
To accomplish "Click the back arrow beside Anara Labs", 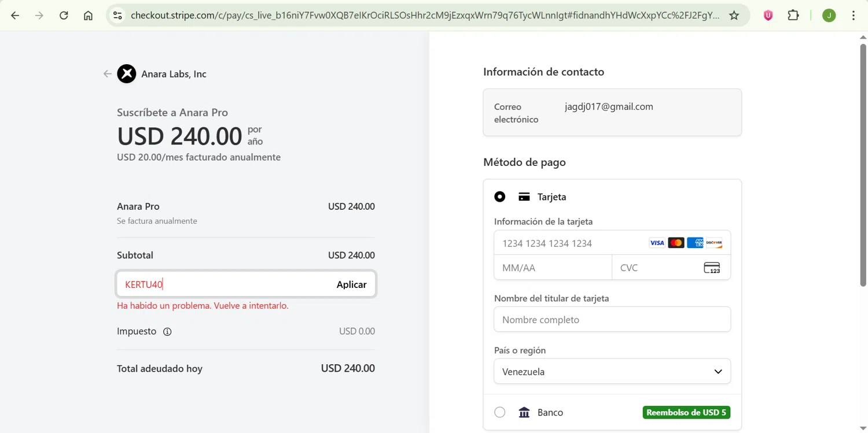I will (107, 73).
